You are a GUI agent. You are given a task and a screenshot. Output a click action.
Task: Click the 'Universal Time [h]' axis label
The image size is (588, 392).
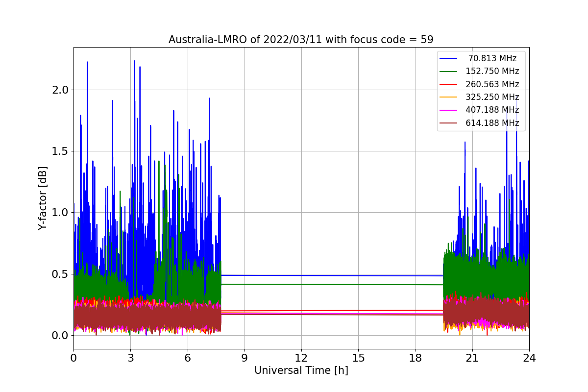point(301,371)
